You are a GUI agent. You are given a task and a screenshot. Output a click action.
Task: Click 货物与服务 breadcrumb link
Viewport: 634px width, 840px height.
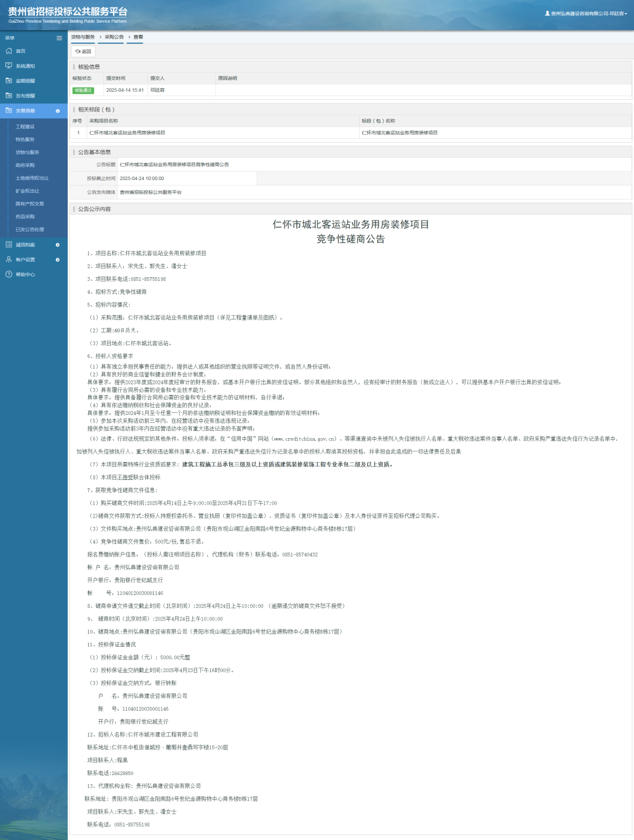[x=83, y=37]
